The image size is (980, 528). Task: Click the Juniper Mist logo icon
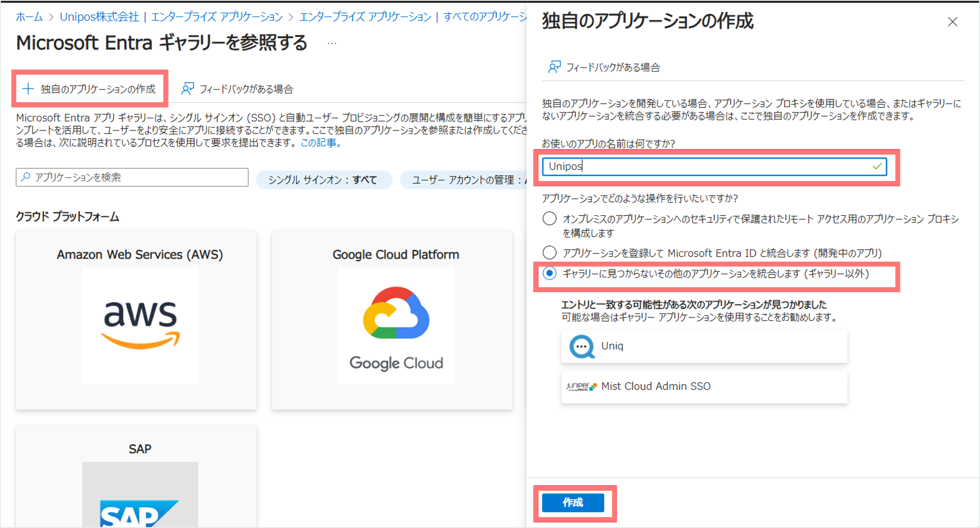[581, 386]
